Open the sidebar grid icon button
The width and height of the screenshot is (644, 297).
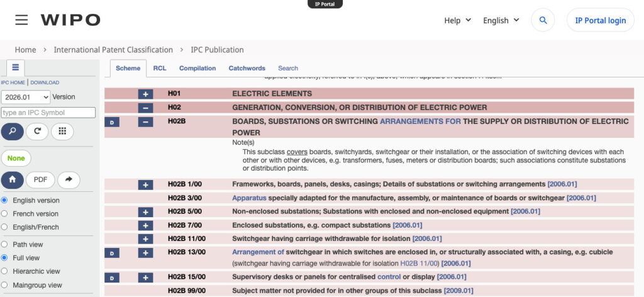coord(62,132)
